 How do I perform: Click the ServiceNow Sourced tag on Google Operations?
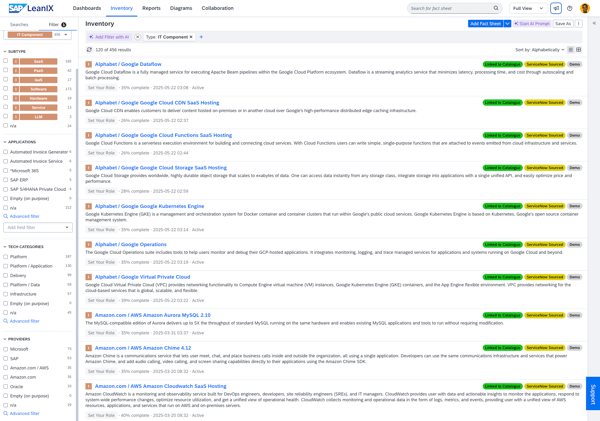click(545, 245)
